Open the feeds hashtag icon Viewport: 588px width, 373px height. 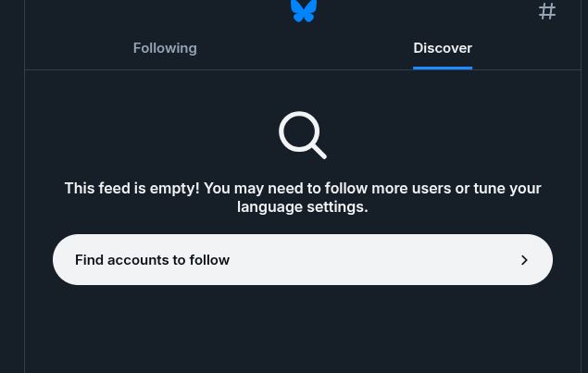coord(546,11)
